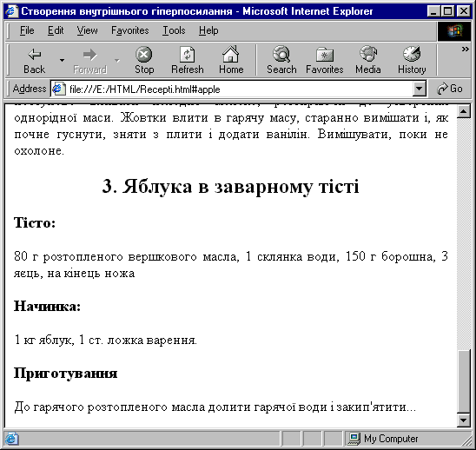Click the "Начинка:" subheading

48,306
